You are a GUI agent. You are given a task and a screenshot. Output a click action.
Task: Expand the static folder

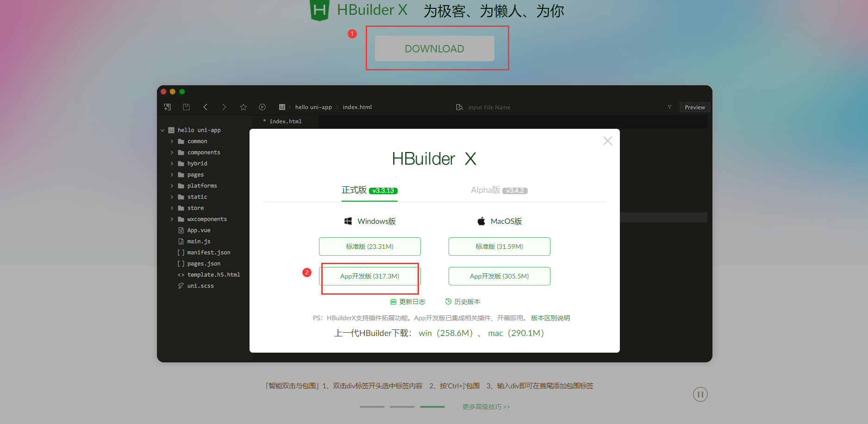click(172, 197)
